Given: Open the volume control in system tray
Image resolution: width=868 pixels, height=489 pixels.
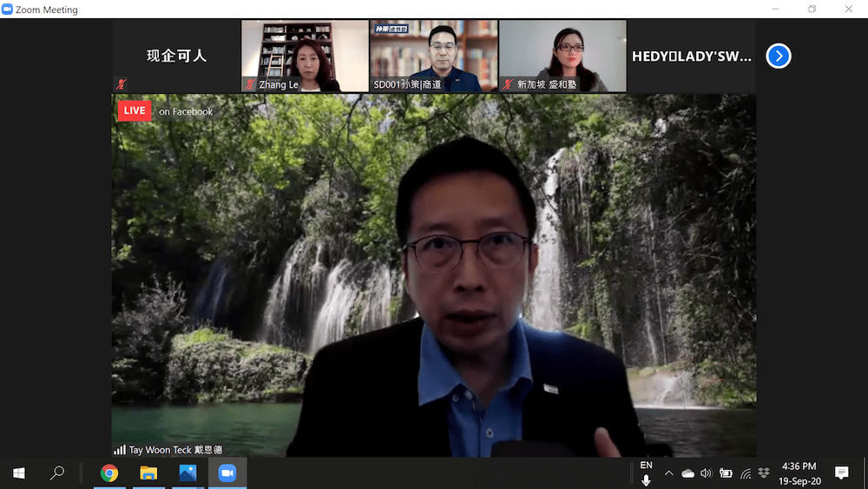Looking at the screenshot, I should click(x=706, y=473).
